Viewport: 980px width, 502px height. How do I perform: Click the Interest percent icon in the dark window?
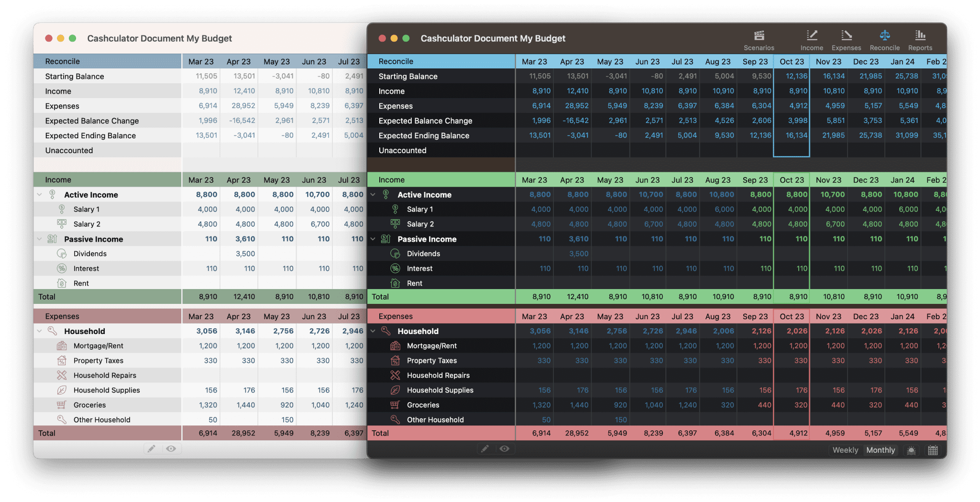[x=395, y=268]
